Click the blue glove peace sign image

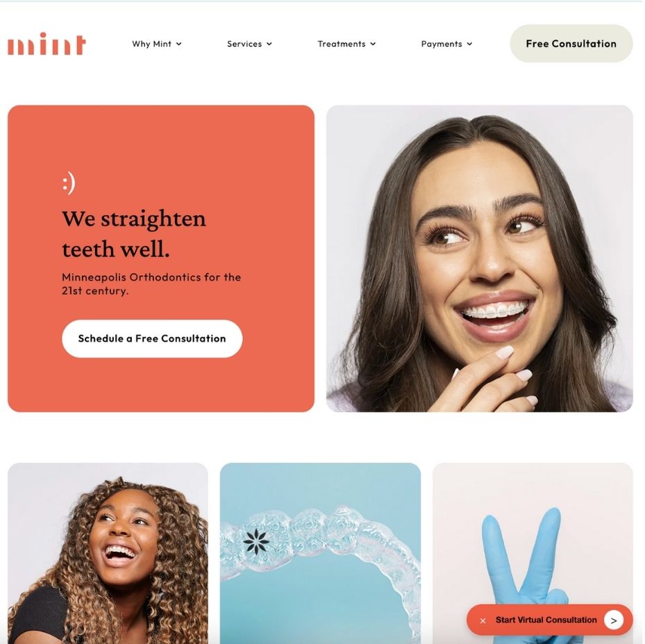pyautogui.click(x=534, y=535)
